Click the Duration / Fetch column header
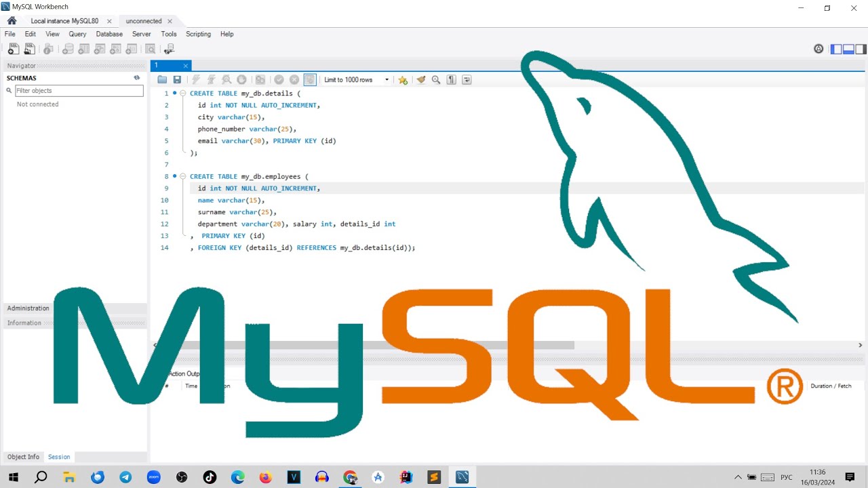Viewport: 868px width, 488px height. click(831, 386)
